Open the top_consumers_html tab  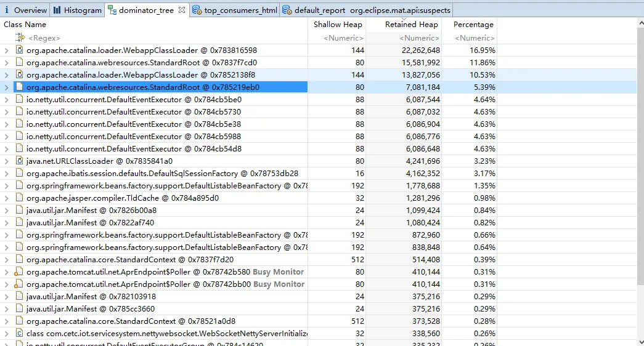[x=235, y=10]
